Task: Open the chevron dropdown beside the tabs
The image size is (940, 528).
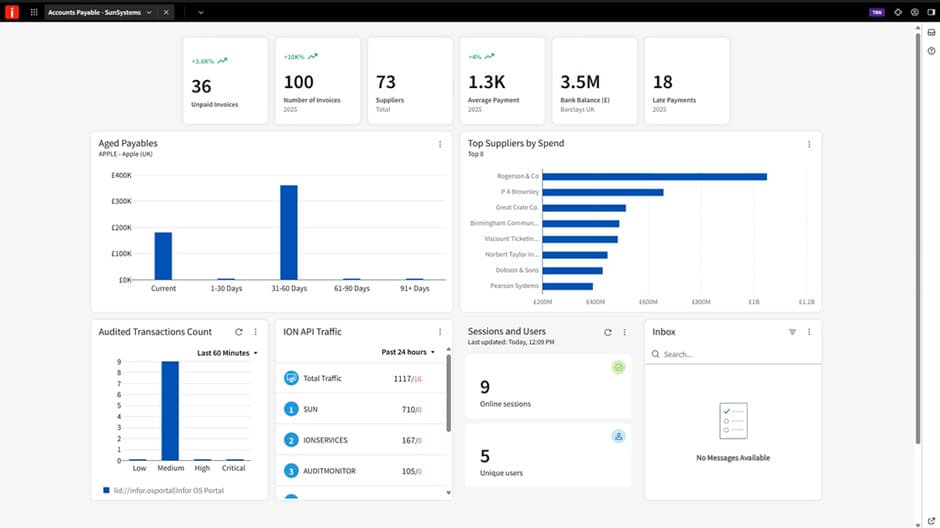Action: coord(200,12)
